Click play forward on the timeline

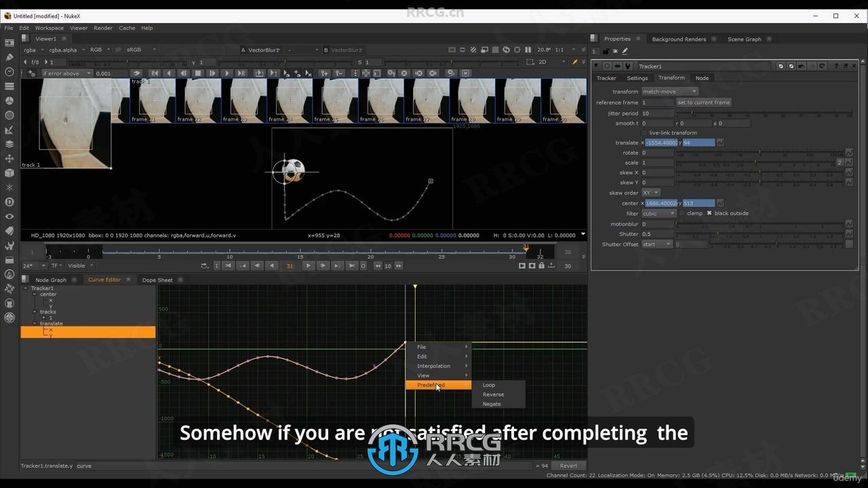309,266
